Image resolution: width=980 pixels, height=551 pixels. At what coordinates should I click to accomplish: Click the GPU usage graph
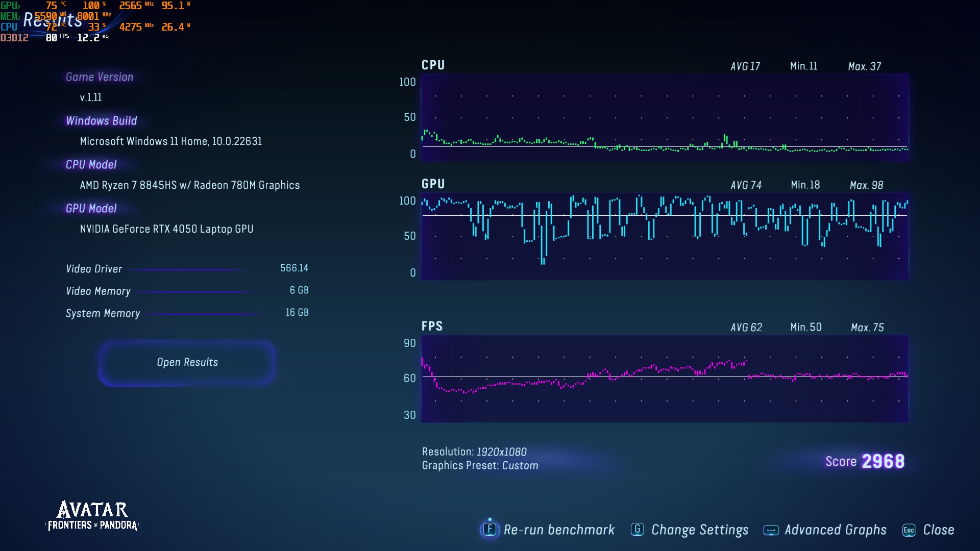(x=664, y=236)
